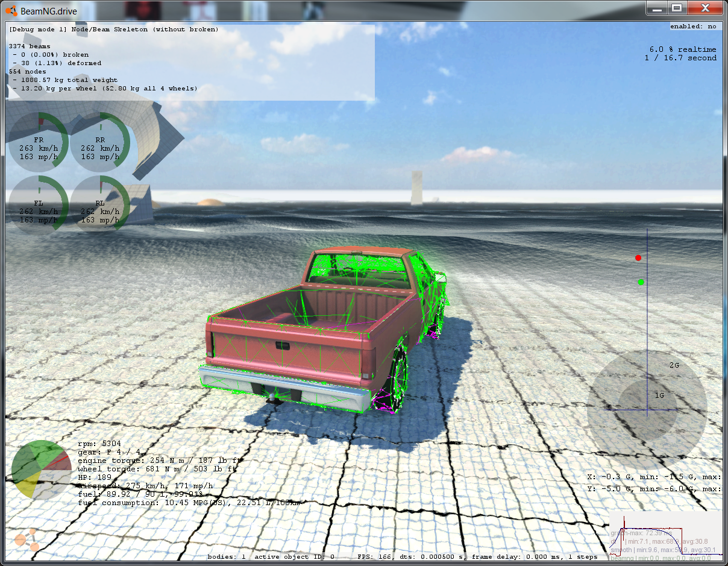Click the 'frame delay: 0.000 ms' status entry
The height and width of the screenshot is (566, 728).
[516, 557]
